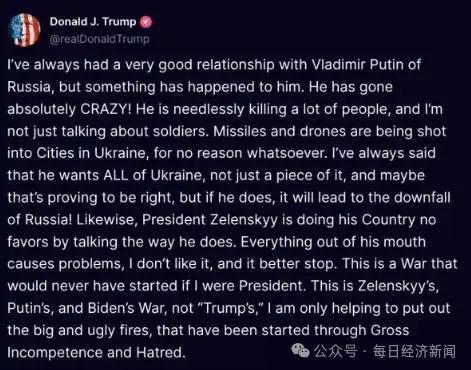The height and width of the screenshot is (370, 471).
Task: Click the 每日经济新闻 watermark text
Action: pyautogui.click(x=414, y=352)
